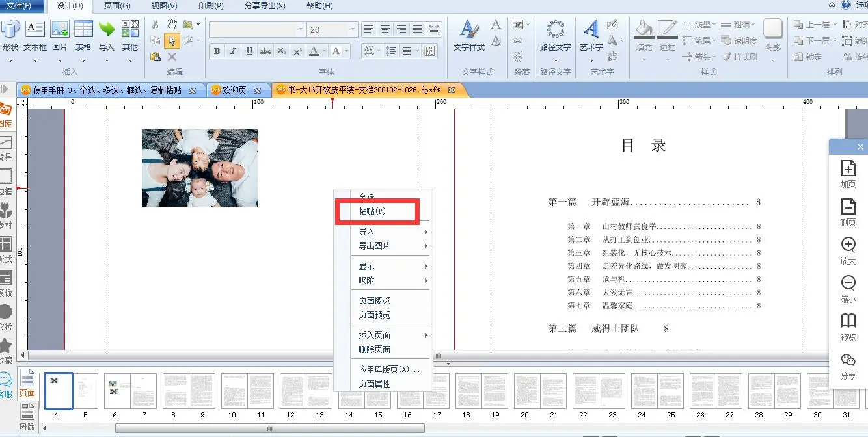Select 页面属性 in context menu
The width and height of the screenshot is (868, 437).
pyautogui.click(x=374, y=384)
